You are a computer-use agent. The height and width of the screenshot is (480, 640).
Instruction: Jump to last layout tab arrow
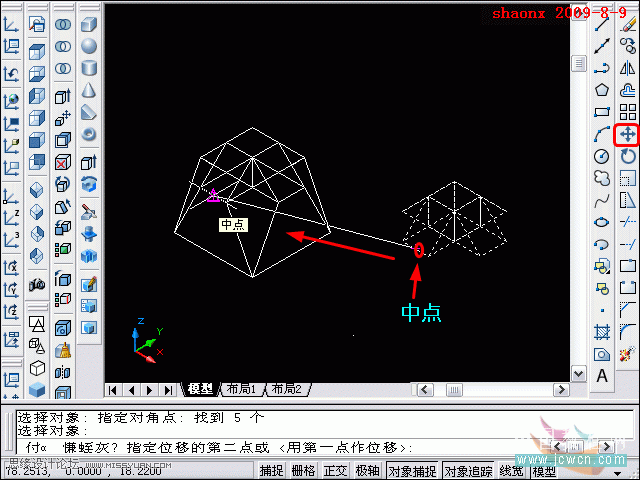coord(168,390)
